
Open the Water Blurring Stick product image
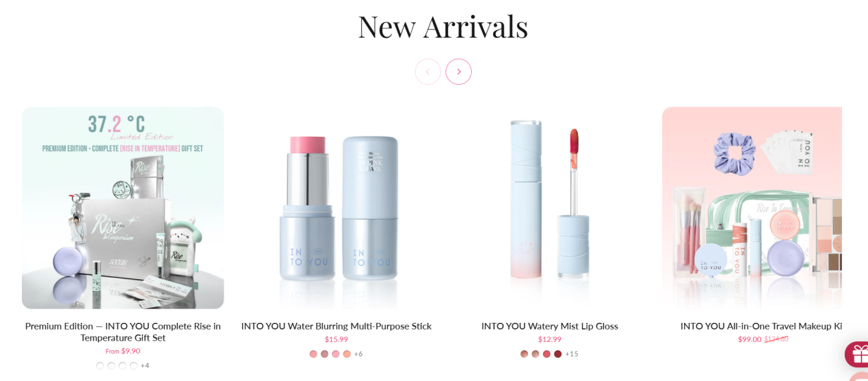tap(337, 208)
